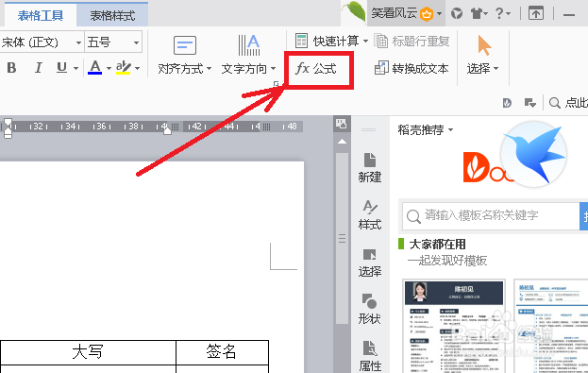The width and height of the screenshot is (588, 373).
Task: Open the 样式 styles pane
Action: [370, 215]
